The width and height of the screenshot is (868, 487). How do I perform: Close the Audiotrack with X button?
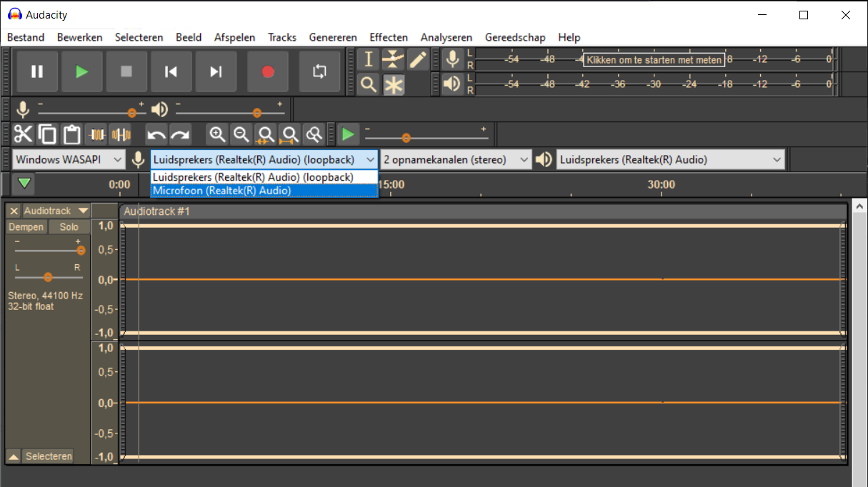(14, 211)
